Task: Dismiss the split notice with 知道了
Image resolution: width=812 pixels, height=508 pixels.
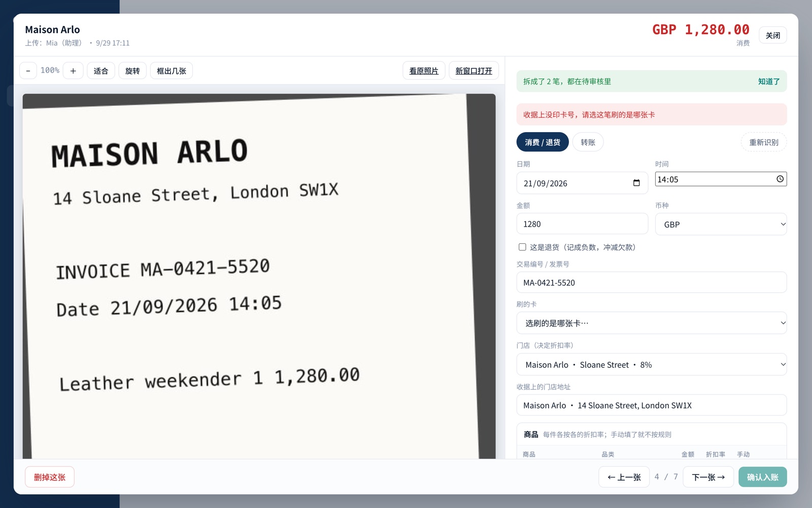Action: coord(769,81)
